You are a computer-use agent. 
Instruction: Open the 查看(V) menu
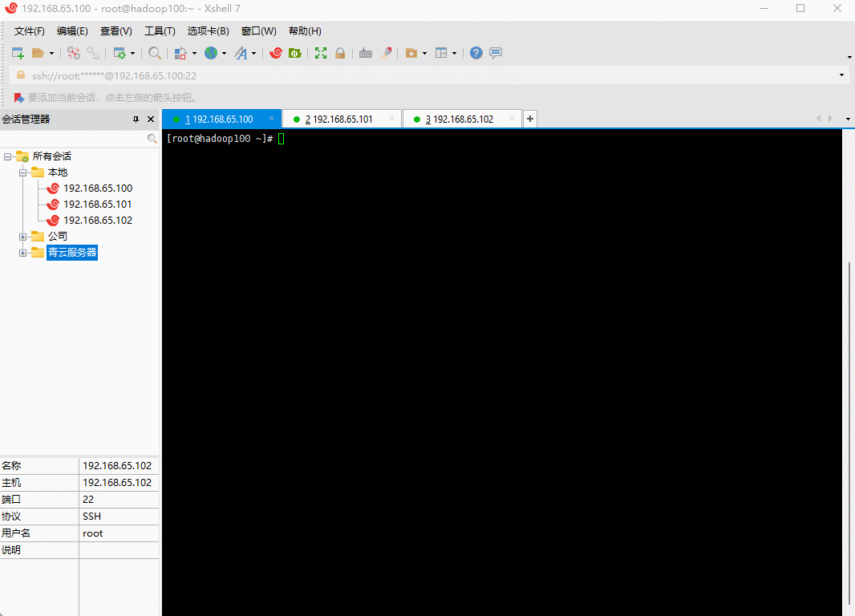116,31
